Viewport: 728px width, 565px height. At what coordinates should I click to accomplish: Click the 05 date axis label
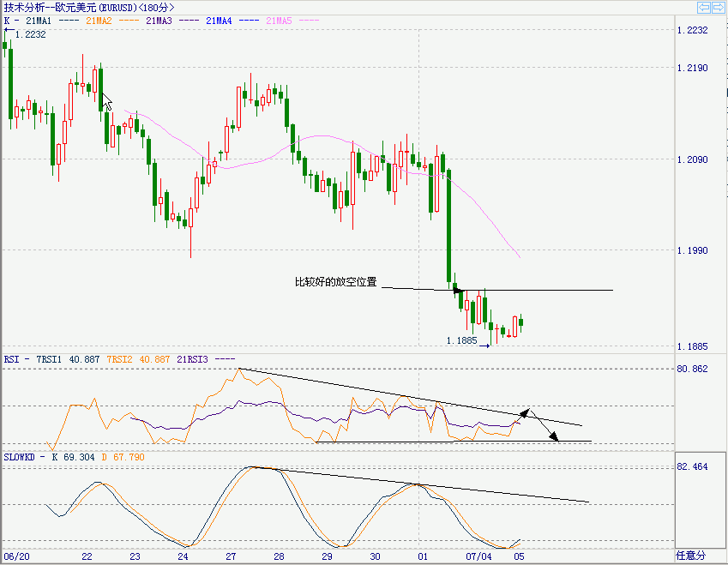click(x=519, y=556)
